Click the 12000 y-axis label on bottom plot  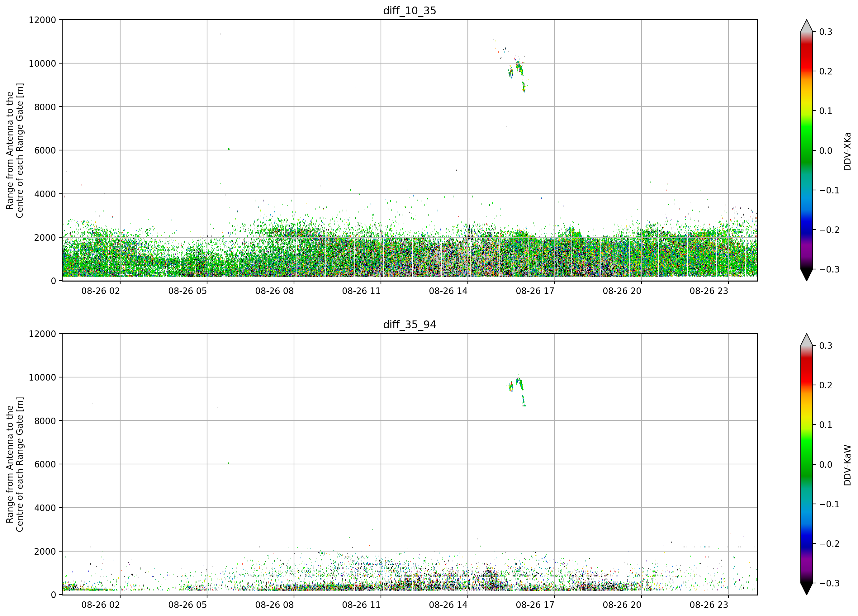click(42, 334)
